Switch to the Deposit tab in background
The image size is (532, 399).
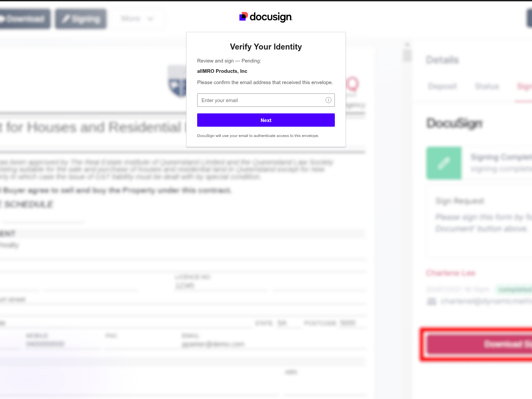443,86
